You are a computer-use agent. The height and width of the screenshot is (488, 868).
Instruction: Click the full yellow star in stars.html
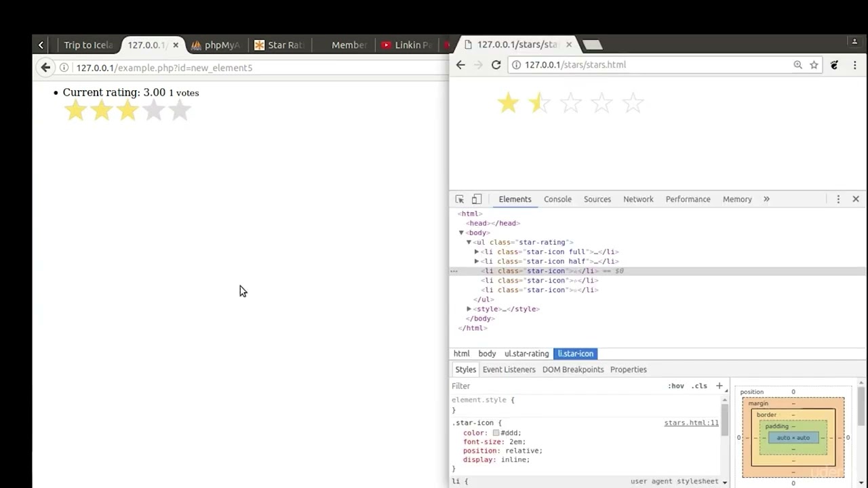tap(508, 103)
